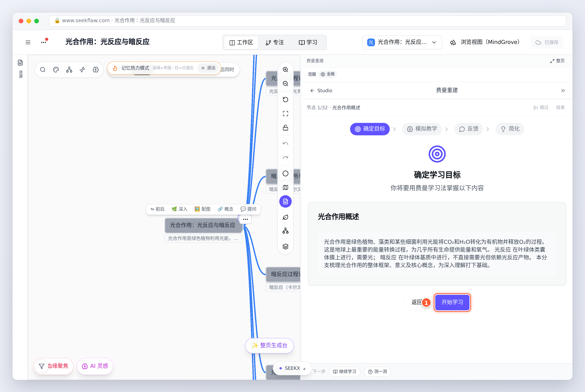Switch to the 学习 tab
This screenshot has height=392, width=585.
tap(308, 43)
